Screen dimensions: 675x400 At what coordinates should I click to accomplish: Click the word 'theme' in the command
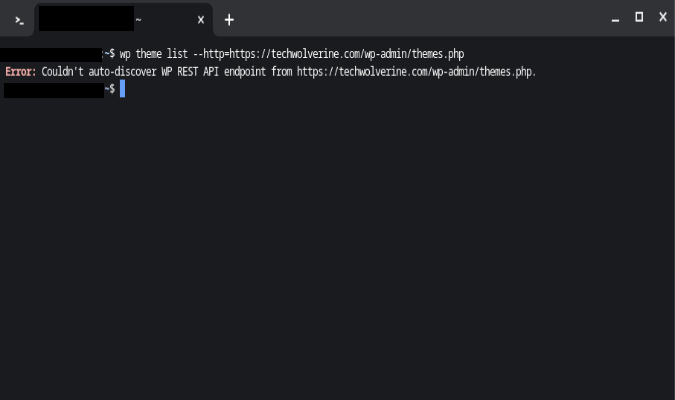coord(149,54)
